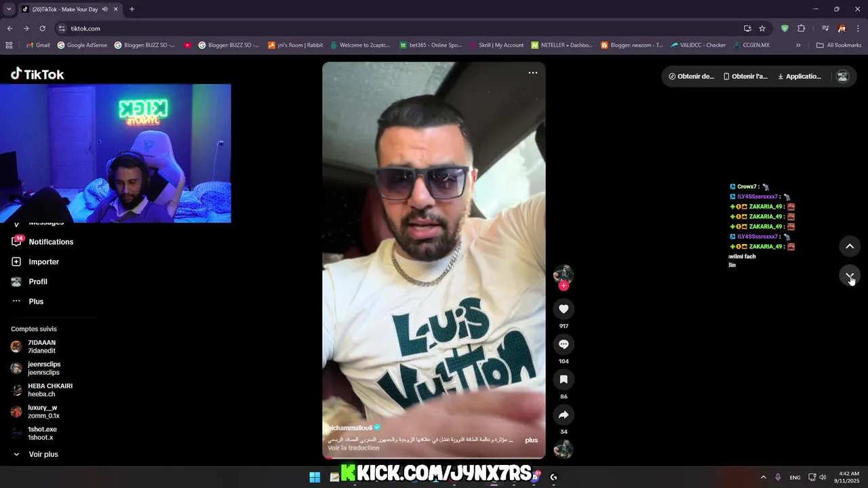The width and height of the screenshot is (868, 488).
Task: Show more bookmarks chevron
Action: (798, 45)
